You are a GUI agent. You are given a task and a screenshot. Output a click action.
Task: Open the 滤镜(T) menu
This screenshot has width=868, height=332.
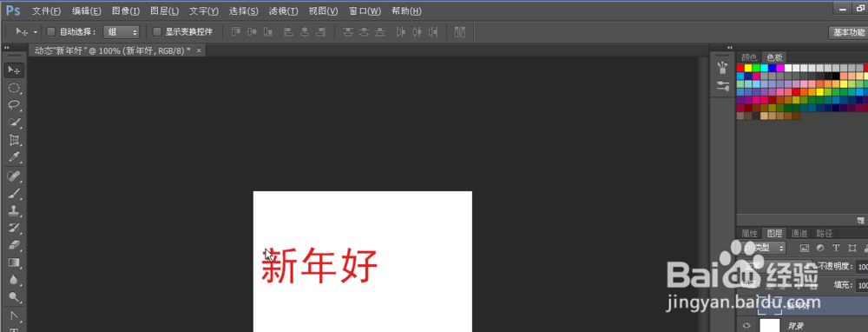(x=284, y=11)
